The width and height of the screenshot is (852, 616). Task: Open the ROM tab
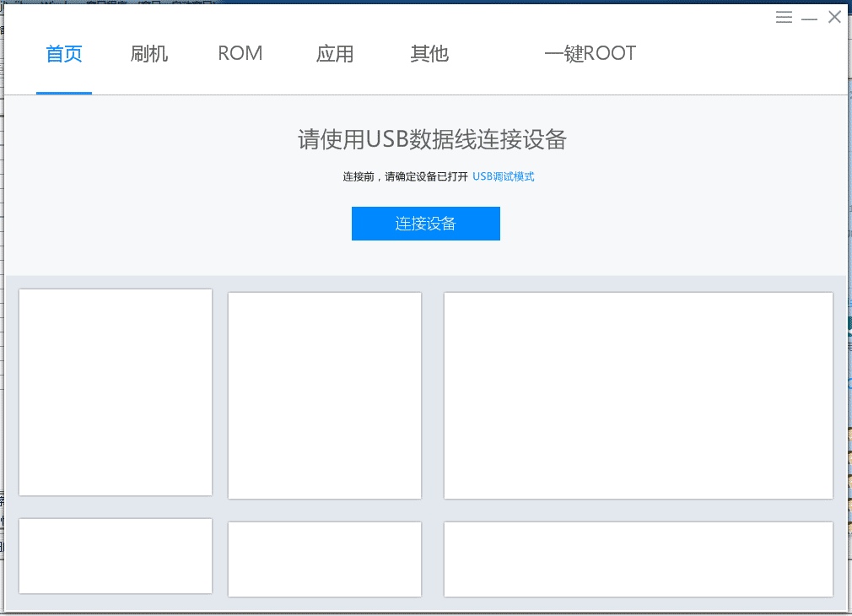coord(240,52)
